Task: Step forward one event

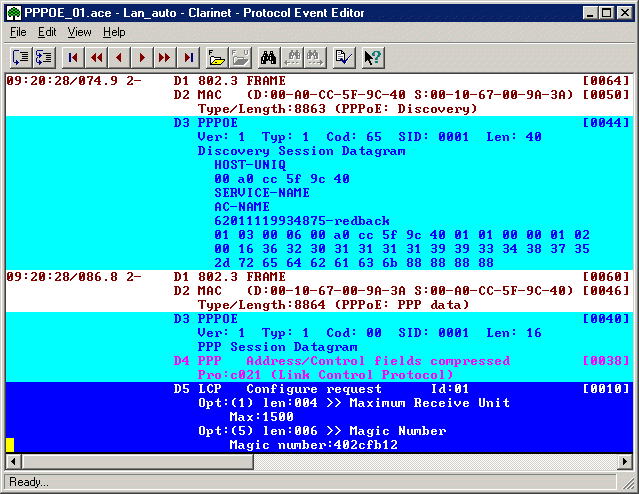Action: (x=142, y=57)
